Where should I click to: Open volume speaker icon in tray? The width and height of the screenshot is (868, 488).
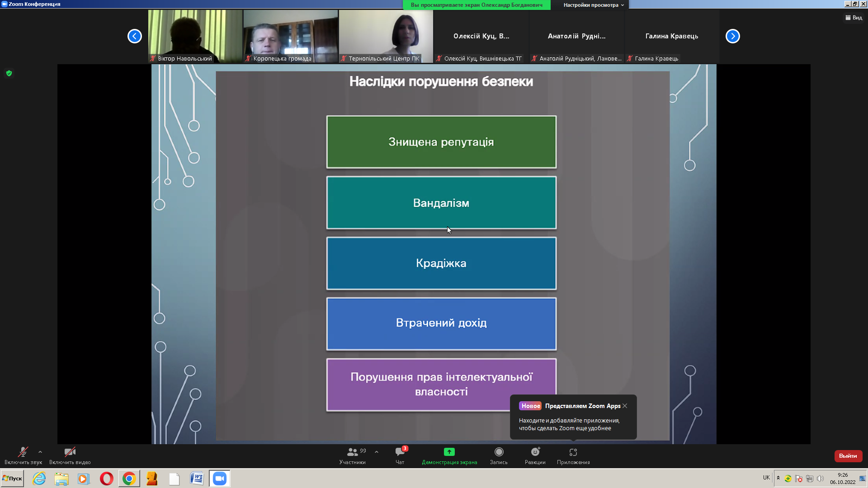coord(820,479)
